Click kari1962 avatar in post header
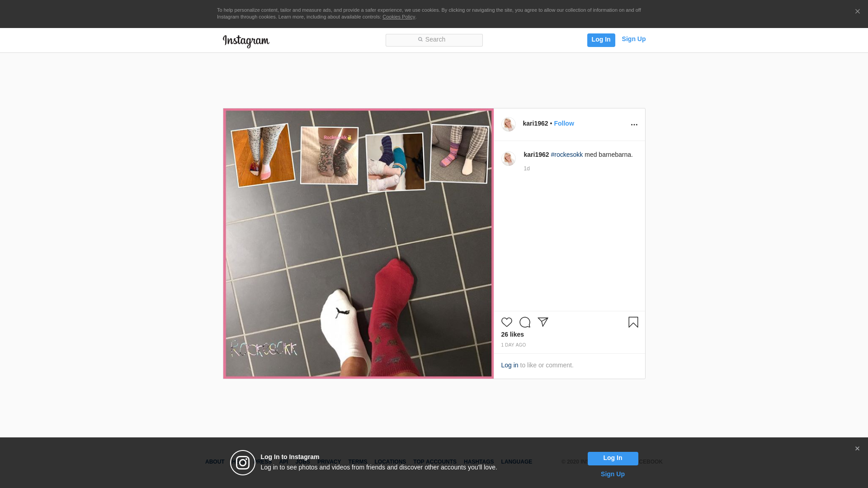868x488 pixels. 509,124
